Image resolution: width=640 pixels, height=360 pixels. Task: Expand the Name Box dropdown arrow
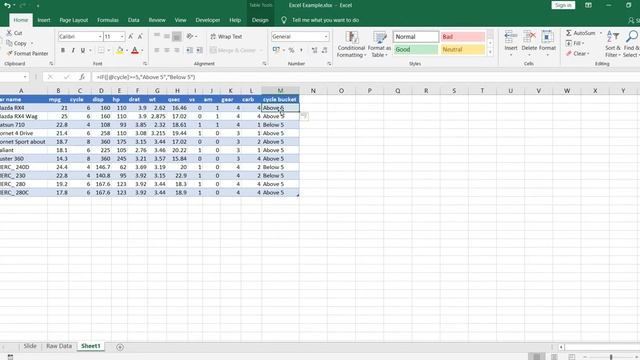(25, 77)
